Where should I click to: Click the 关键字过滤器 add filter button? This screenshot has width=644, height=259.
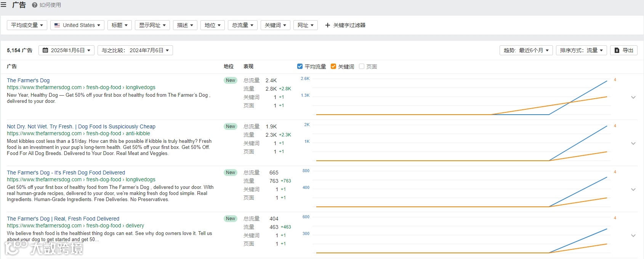[345, 25]
